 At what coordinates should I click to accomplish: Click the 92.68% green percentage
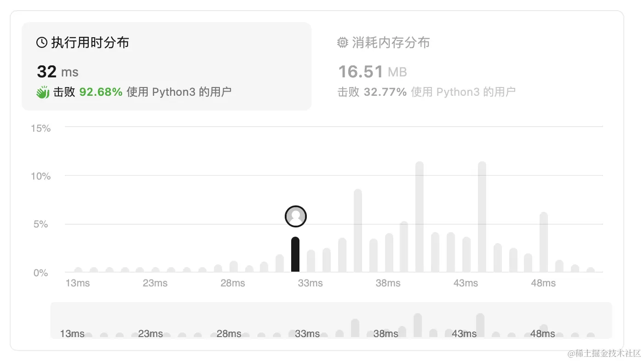[x=101, y=92]
